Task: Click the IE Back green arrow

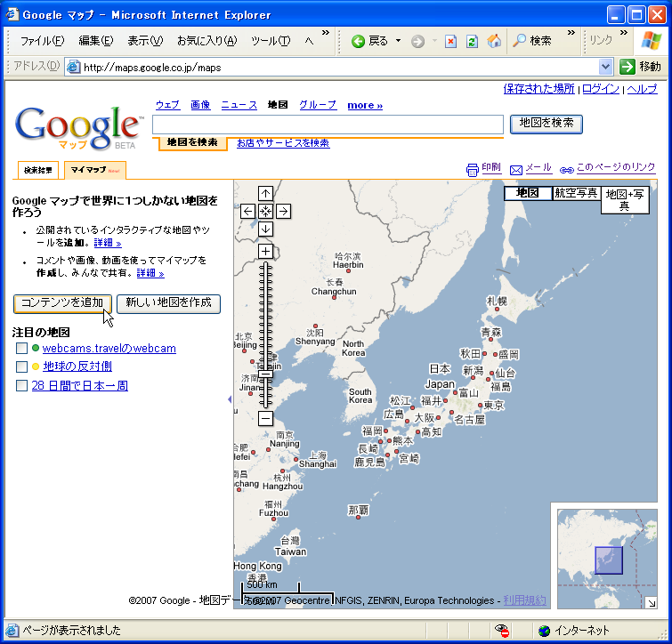Action: [358, 41]
